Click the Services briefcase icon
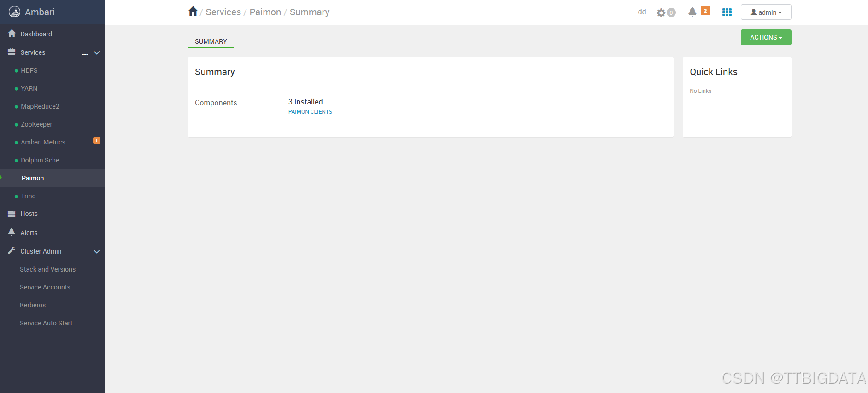 (12, 52)
